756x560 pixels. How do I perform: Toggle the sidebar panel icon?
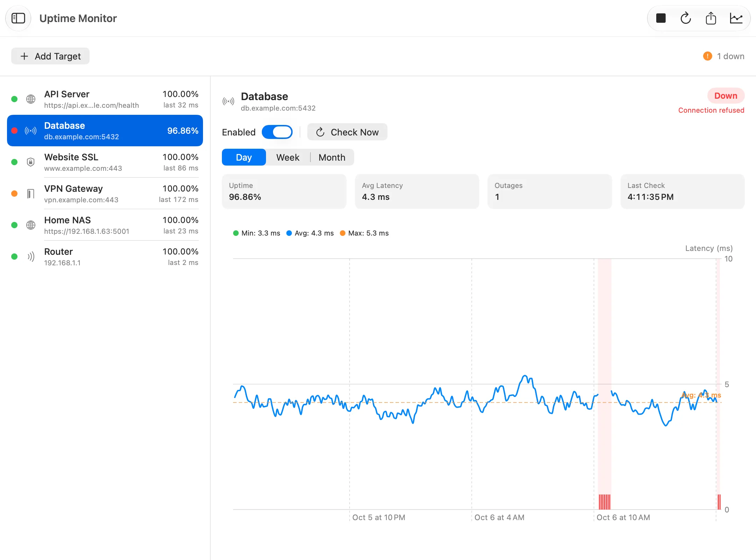(x=18, y=18)
